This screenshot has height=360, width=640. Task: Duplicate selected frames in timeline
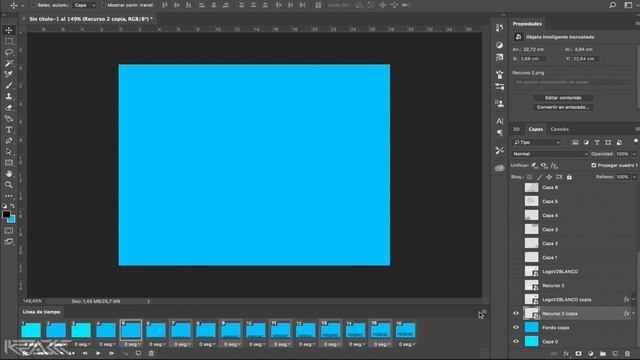[x=138, y=353]
